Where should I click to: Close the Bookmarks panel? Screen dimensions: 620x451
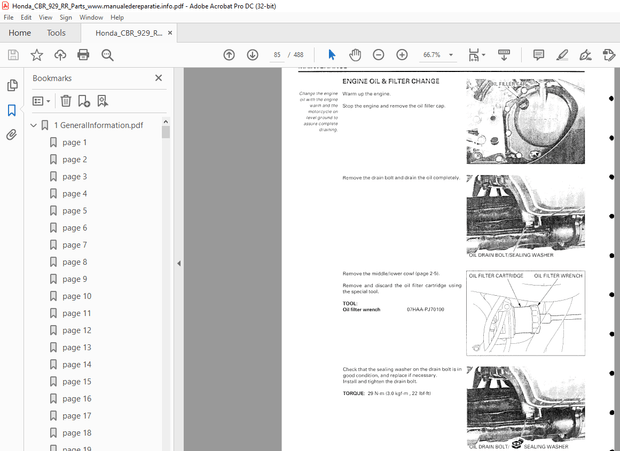(x=159, y=78)
